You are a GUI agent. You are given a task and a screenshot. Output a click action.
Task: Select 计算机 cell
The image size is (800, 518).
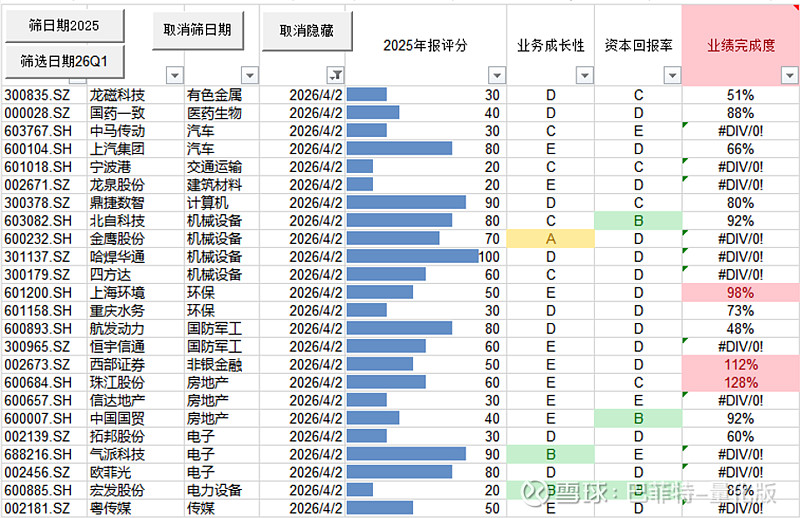(x=222, y=203)
